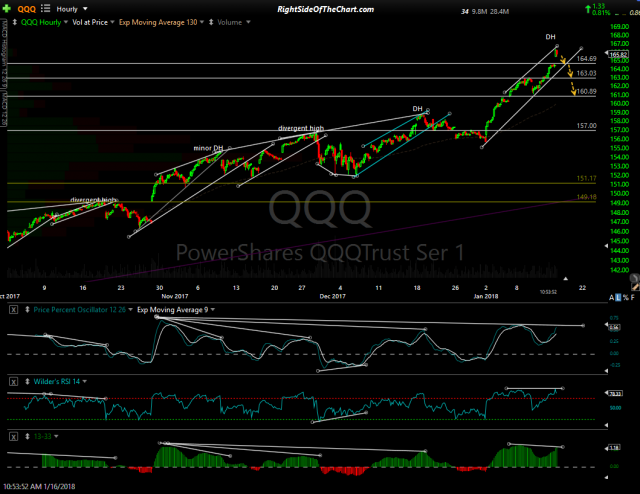Click the reorder arrows beside QQQ Hourly
Image resolution: width=640 pixels, height=494 pixels.
pyautogui.click(x=15, y=22)
